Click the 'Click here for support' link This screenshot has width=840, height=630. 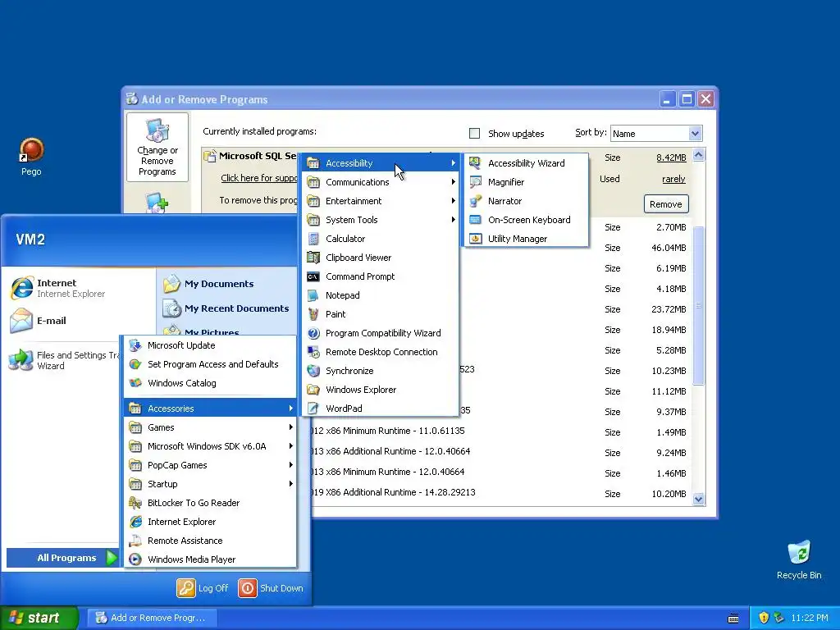[x=258, y=178]
